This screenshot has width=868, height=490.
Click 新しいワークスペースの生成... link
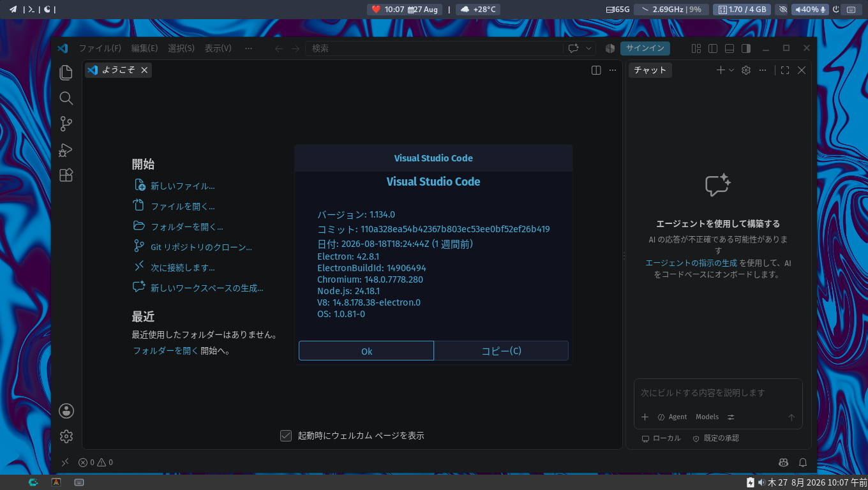[207, 288]
